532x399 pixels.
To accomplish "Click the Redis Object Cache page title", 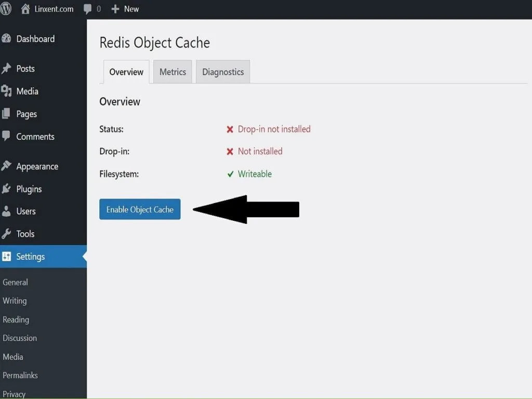I will point(155,43).
